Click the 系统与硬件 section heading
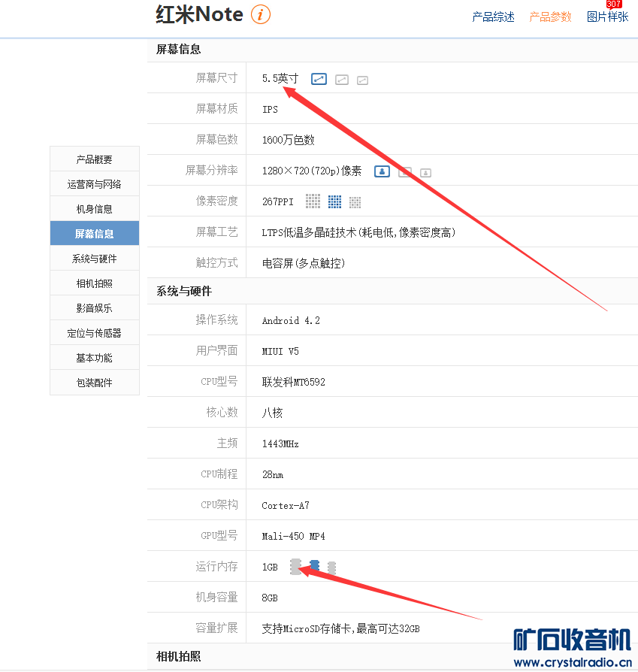The width and height of the screenshot is (638, 672). point(184,292)
